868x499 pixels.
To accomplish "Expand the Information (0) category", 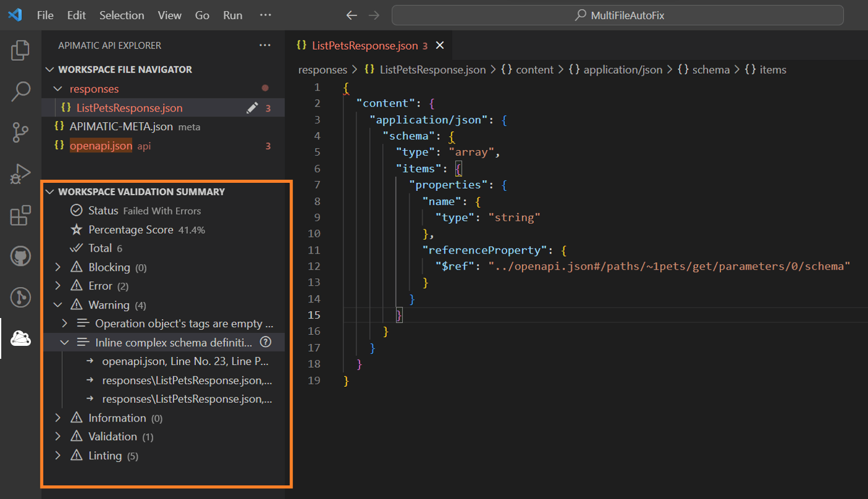I will (x=58, y=418).
